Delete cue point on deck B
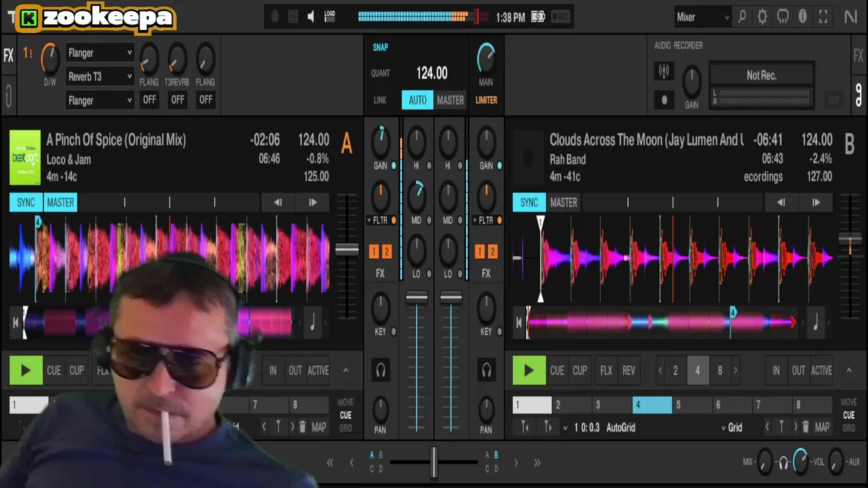 pyautogui.click(x=805, y=427)
